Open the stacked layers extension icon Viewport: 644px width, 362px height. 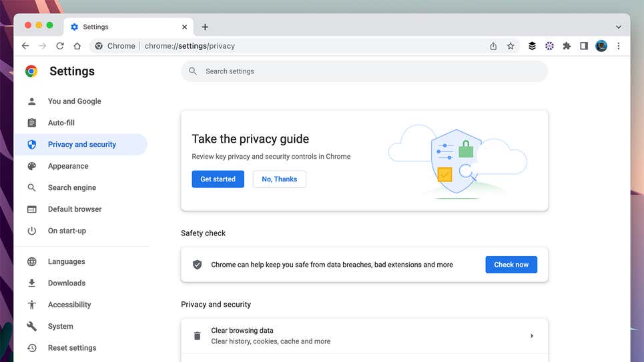tap(532, 46)
